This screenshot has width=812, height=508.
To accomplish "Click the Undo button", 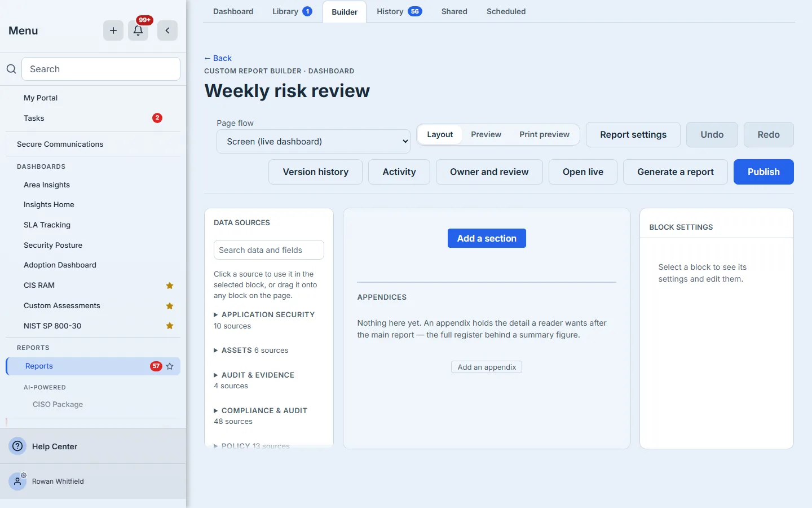I will click(x=712, y=135).
